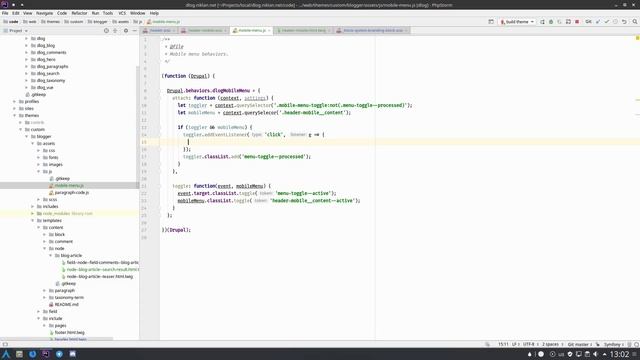Select footer.html.twig in the project tree

click(x=70, y=332)
